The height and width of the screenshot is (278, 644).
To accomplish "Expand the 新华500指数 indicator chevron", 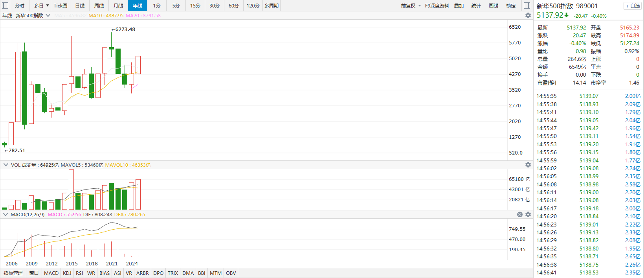I will (x=48, y=15).
